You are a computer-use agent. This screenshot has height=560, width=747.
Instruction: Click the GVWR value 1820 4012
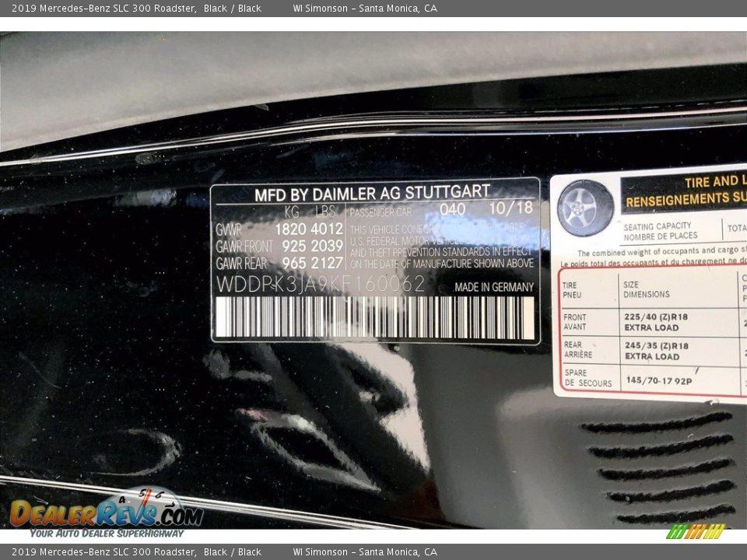click(x=309, y=229)
